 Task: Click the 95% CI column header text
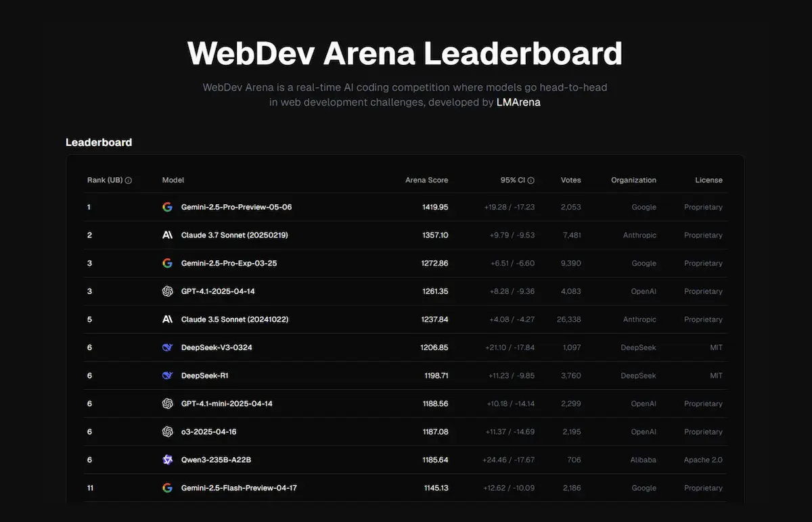click(512, 181)
